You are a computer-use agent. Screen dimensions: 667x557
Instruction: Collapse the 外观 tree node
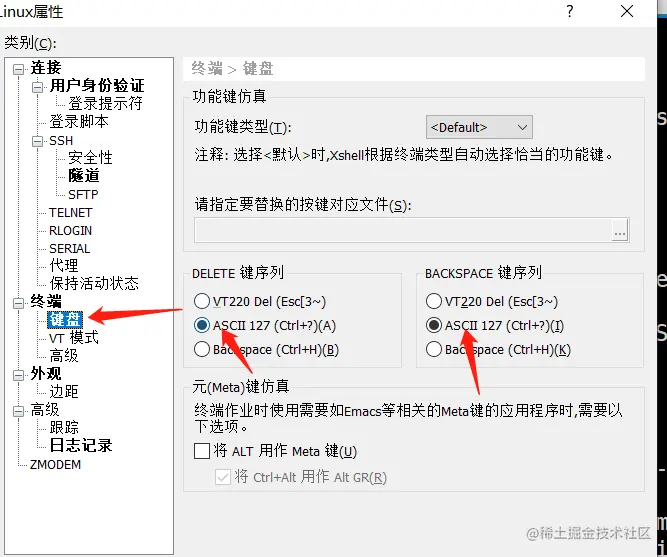pyautogui.click(x=18, y=375)
